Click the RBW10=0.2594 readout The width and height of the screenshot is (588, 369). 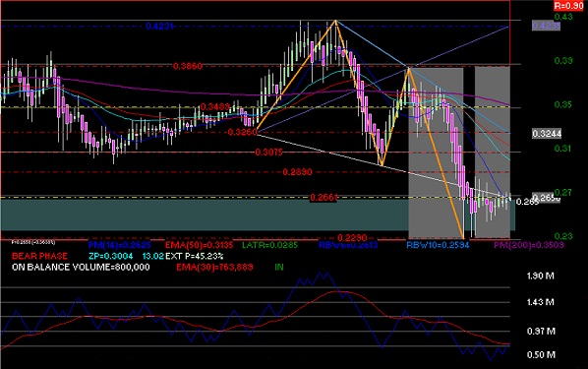tap(438, 245)
